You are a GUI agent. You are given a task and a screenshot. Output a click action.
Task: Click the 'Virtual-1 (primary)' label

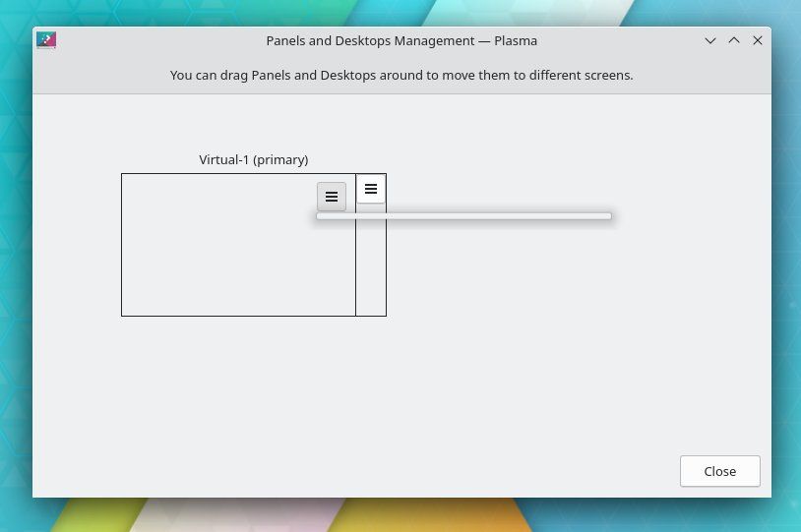click(x=254, y=160)
